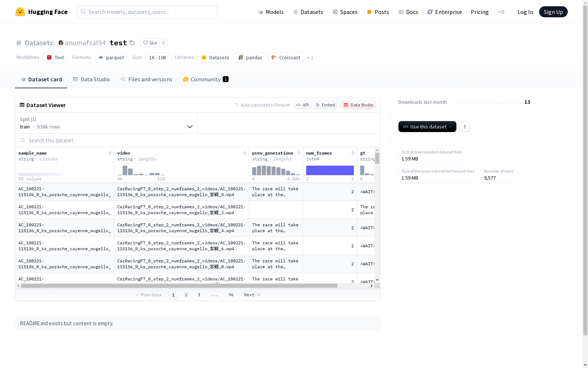This screenshot has height=368, width=588.
Task: Select the video cell ending in _6.mp4
Action: [182, 246]
